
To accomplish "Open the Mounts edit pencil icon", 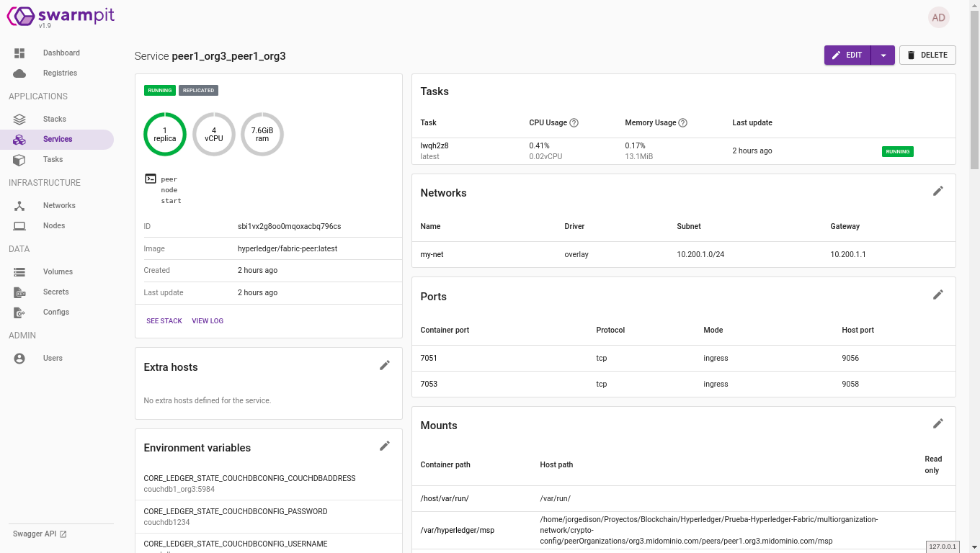I will point(937,423).
